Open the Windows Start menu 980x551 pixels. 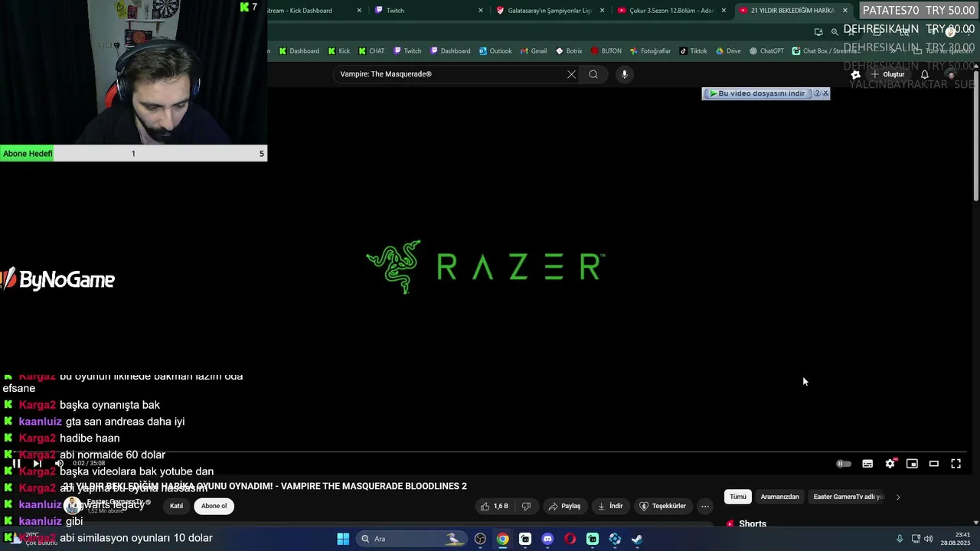(x=343, y=539)
